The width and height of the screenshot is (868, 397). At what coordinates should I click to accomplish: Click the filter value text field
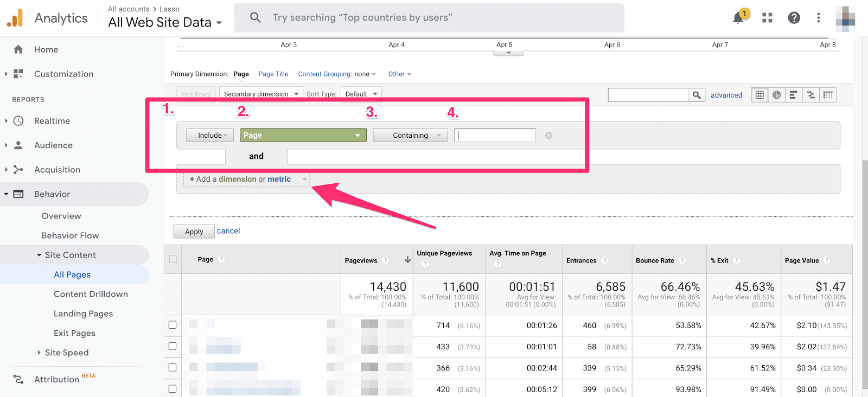(495, 135)
